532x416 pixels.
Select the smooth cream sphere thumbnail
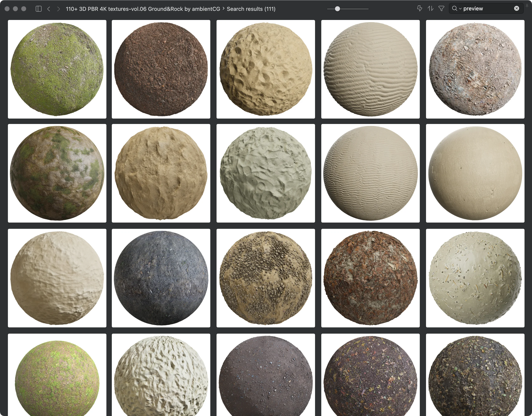pyautogui.click(x=475, y=173)
